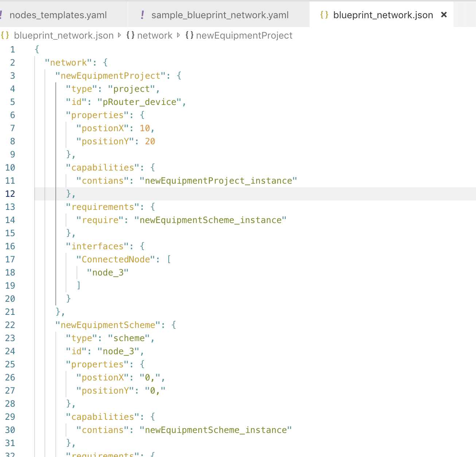Click the "capabilities" key on line 10
Viewport: 476px width, 457px height.
(x=103, y=168)
